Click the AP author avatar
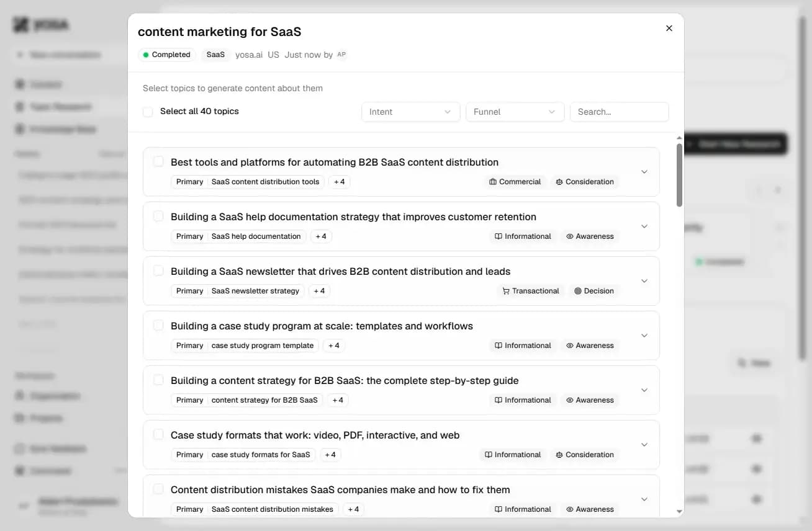The width and height of the screenshot is (812, 531). 341,55
